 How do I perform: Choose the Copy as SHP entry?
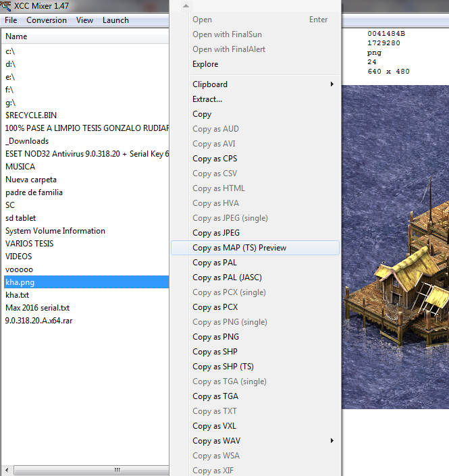(x=255, y=352)
